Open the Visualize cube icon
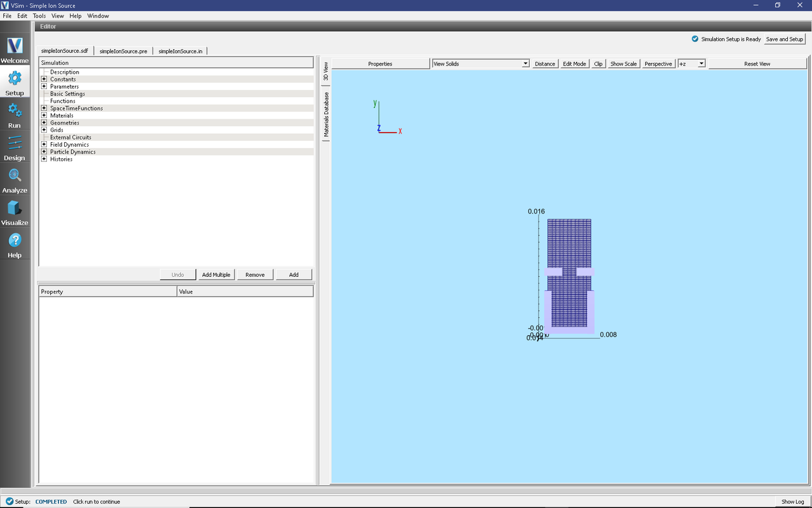812x508 pixels. (x=15, y=208)
